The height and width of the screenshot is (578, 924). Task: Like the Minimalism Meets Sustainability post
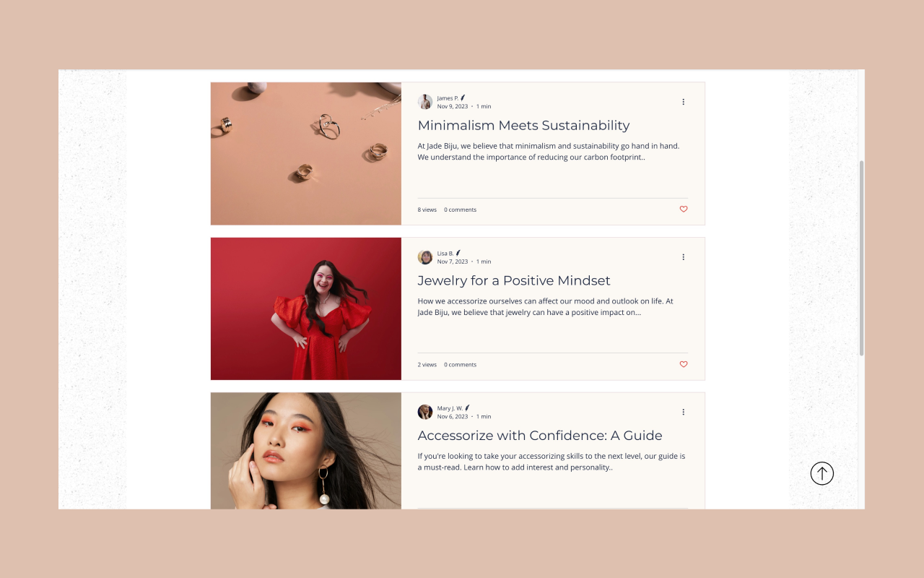coord(684,210)
